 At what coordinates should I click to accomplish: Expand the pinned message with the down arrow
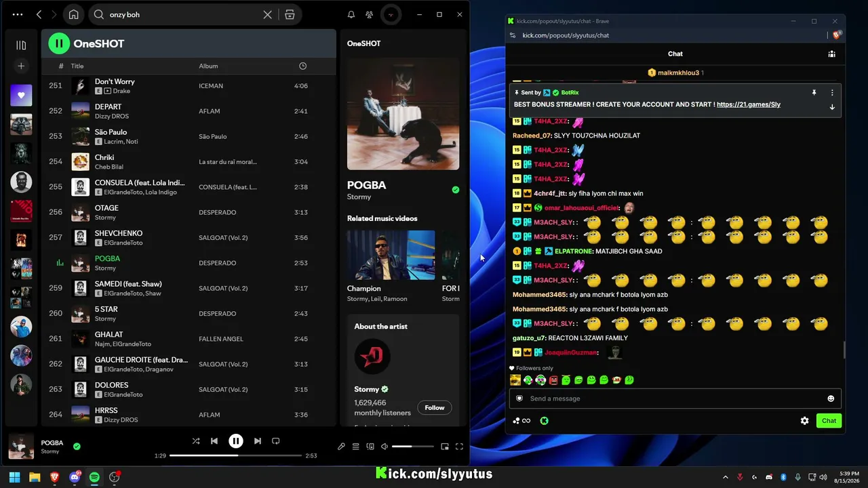pos(832,107)
